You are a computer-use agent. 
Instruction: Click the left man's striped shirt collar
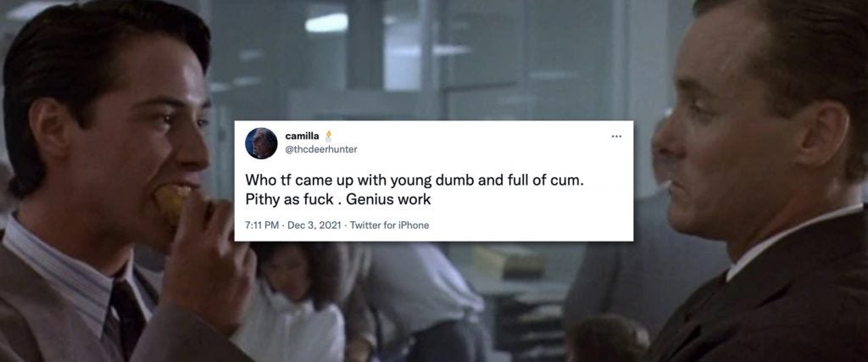coord(61,260)
